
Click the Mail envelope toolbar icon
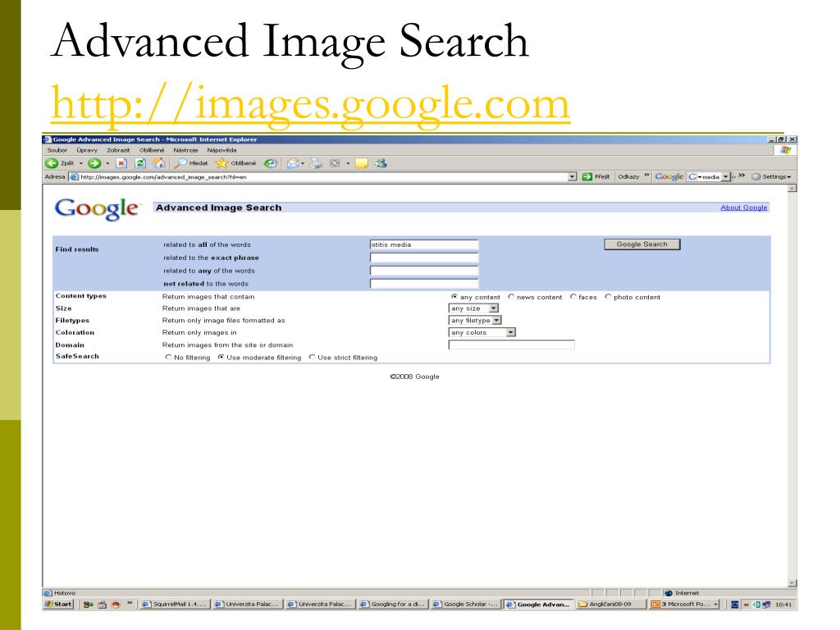(293, 163)
